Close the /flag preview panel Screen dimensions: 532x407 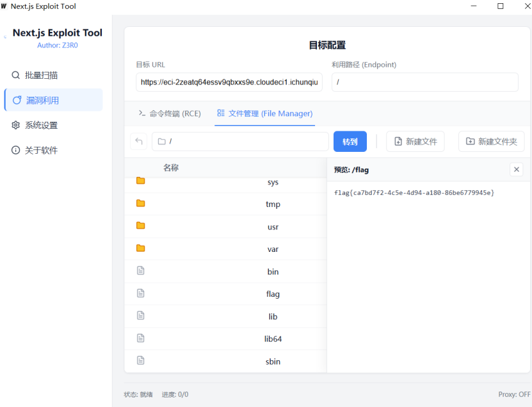click(517, 169)
